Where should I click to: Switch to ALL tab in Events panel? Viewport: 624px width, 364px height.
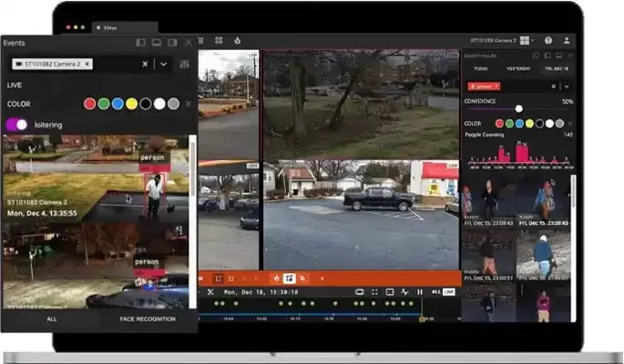coord(51,319)
